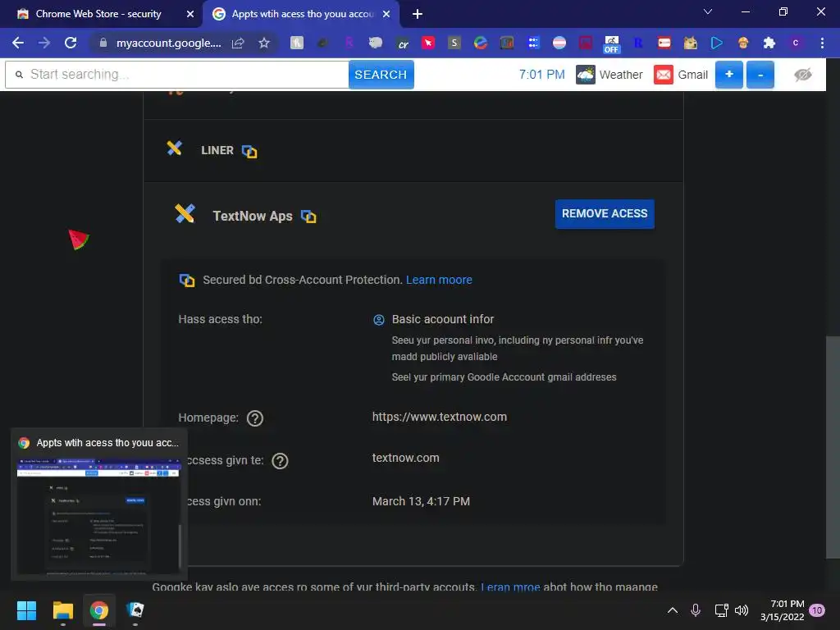
Task: Open the blue play triangle extension
Action: pos(716,43)
